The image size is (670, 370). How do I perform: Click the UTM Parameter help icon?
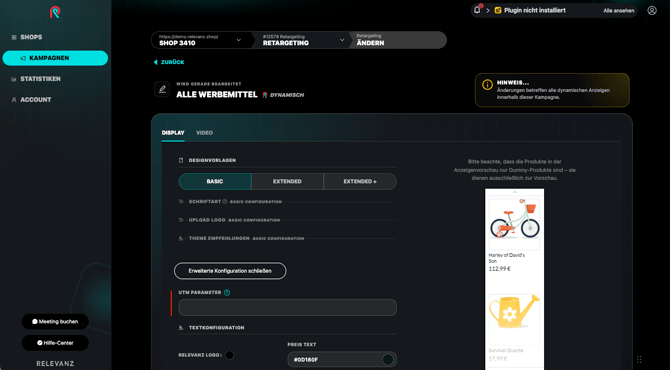[227, 293]
